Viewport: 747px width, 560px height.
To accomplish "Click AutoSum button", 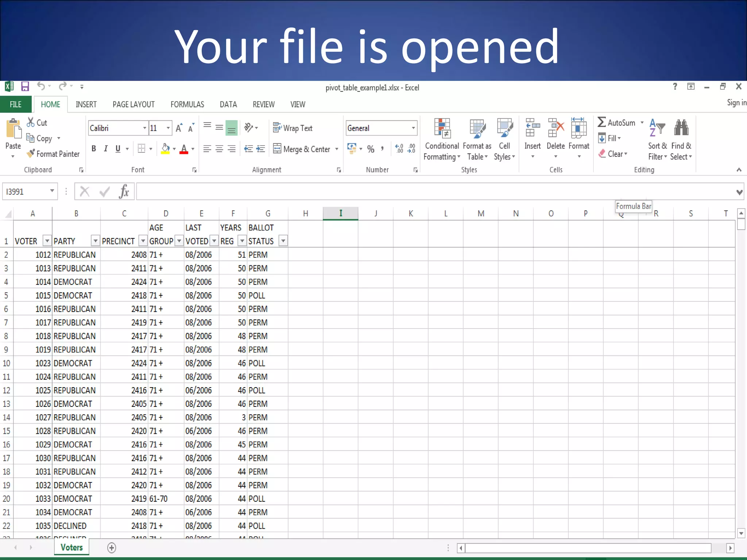I will (617, 122).
